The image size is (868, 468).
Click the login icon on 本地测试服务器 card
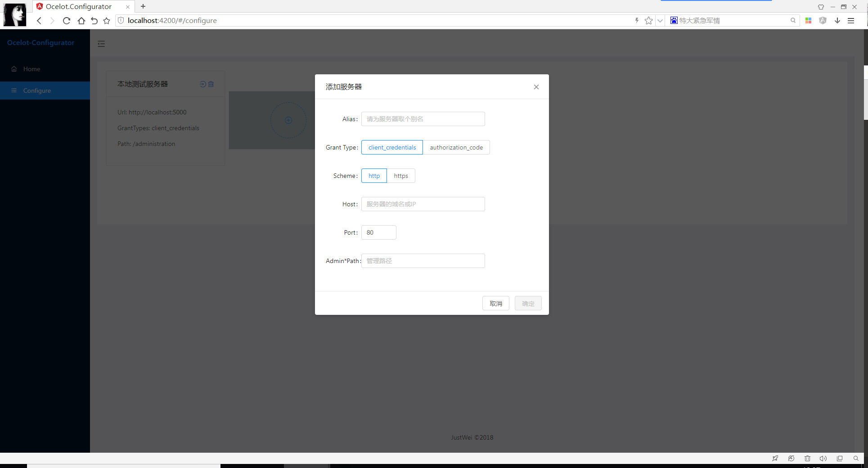[203, 84]
